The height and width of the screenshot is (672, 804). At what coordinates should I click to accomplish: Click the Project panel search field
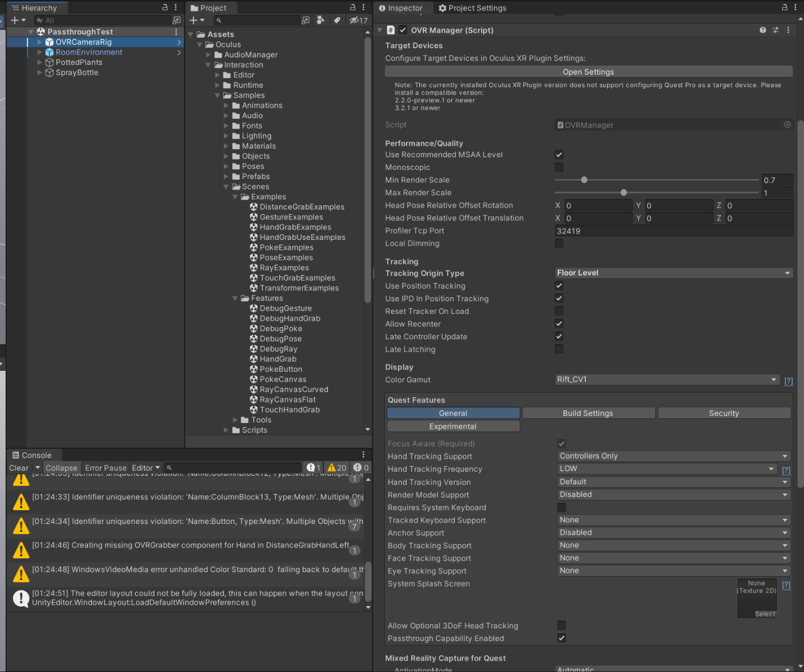[x=257, y=20]
